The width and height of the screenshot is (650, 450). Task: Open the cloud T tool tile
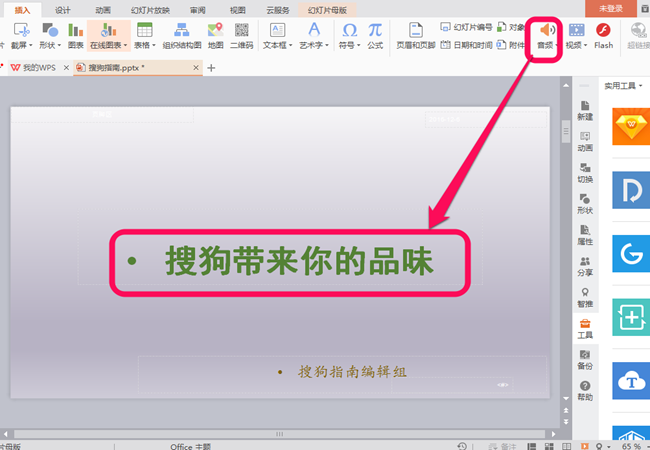(x=631, y=381)
